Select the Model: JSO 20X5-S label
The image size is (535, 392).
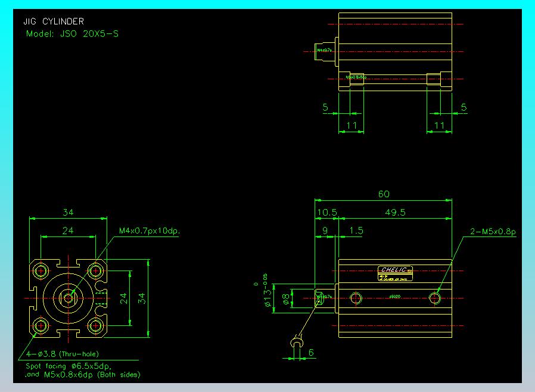tap(71, 34)
